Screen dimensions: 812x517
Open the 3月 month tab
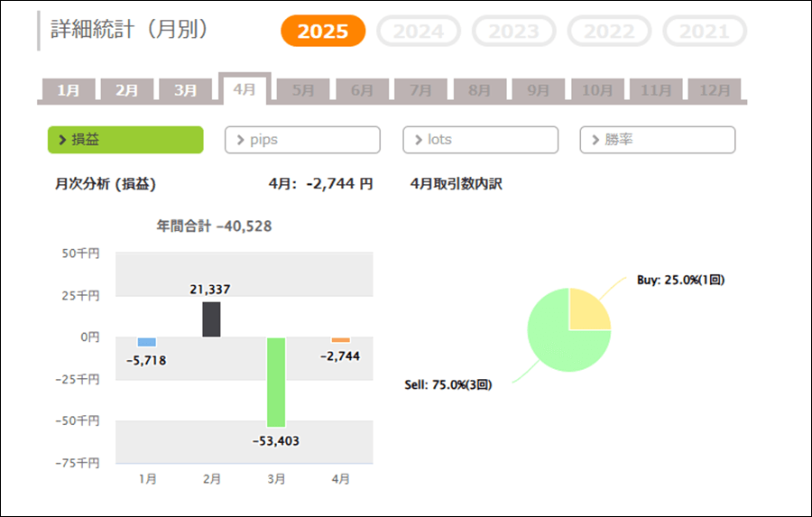tap(185, 90)
